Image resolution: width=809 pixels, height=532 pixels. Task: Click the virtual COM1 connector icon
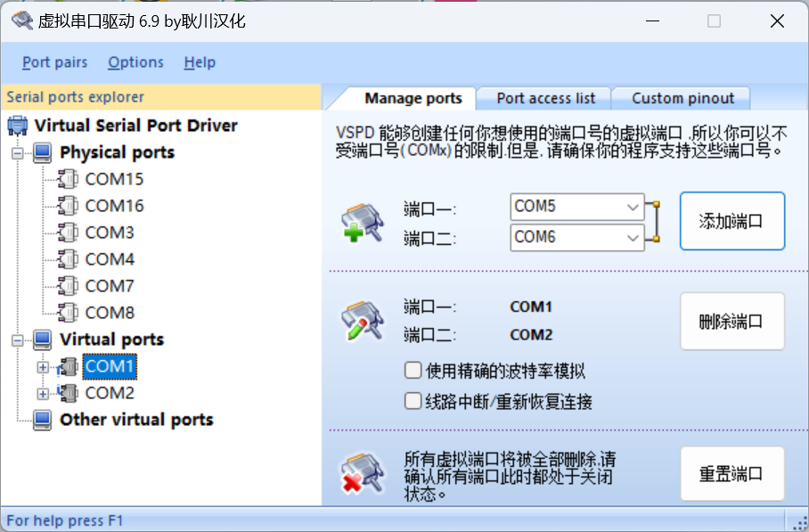(68, 367)
